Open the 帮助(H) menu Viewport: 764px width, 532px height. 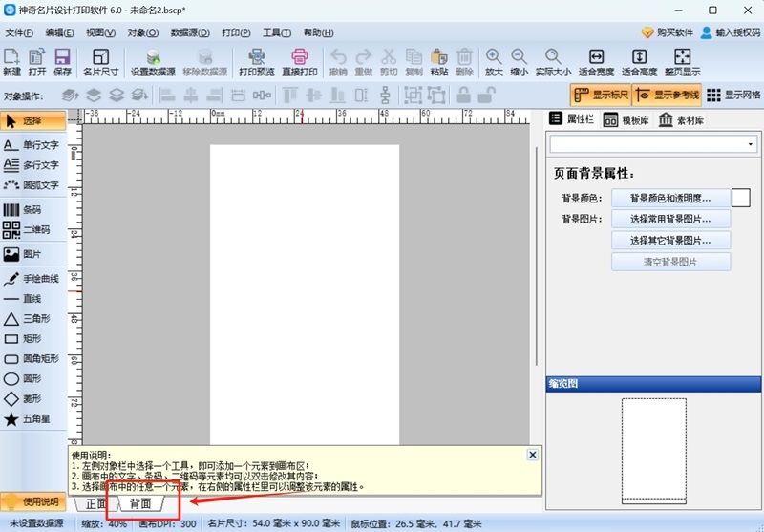tap(318, 32)
